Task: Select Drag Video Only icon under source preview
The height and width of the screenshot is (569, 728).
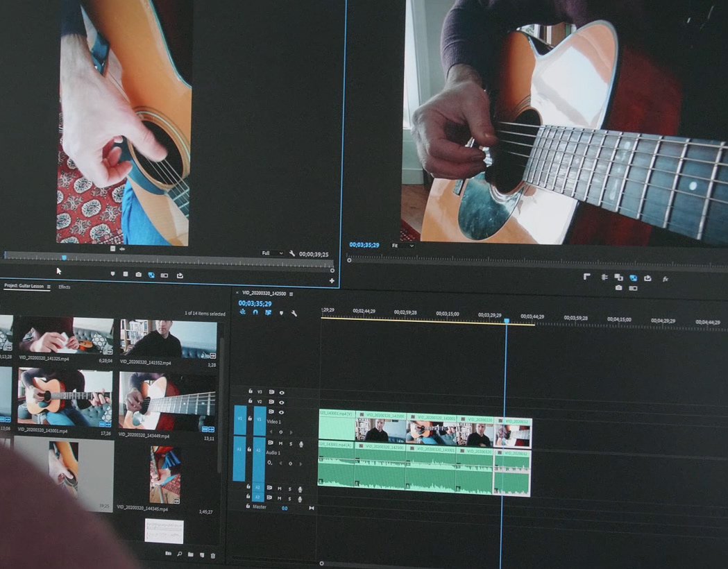Action: [x=112, y=248]
